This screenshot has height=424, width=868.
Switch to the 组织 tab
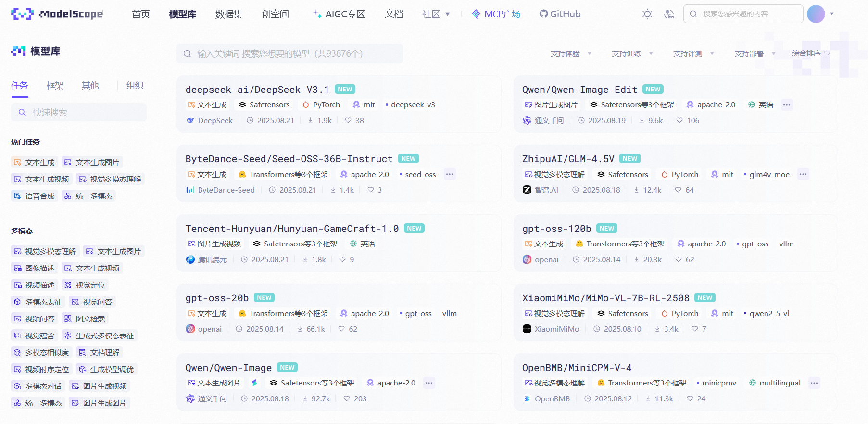(x=135, y=85)
